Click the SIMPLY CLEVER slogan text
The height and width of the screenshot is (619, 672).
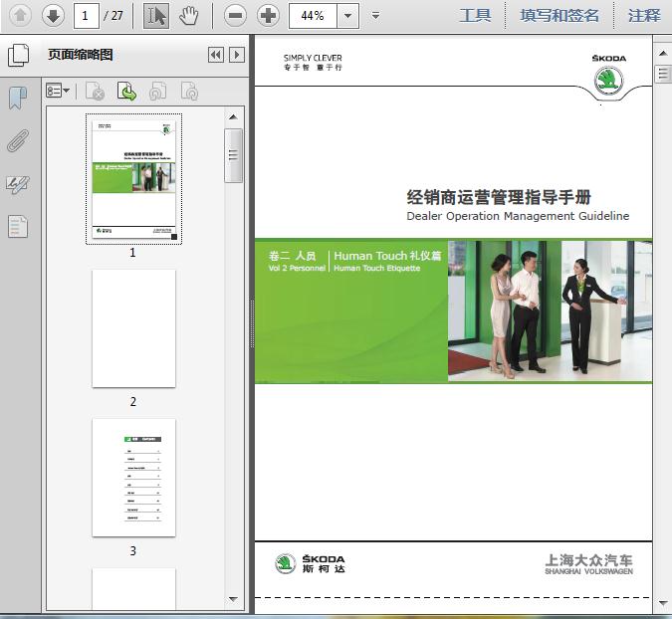pyautogui.click(x=313, y=58)
